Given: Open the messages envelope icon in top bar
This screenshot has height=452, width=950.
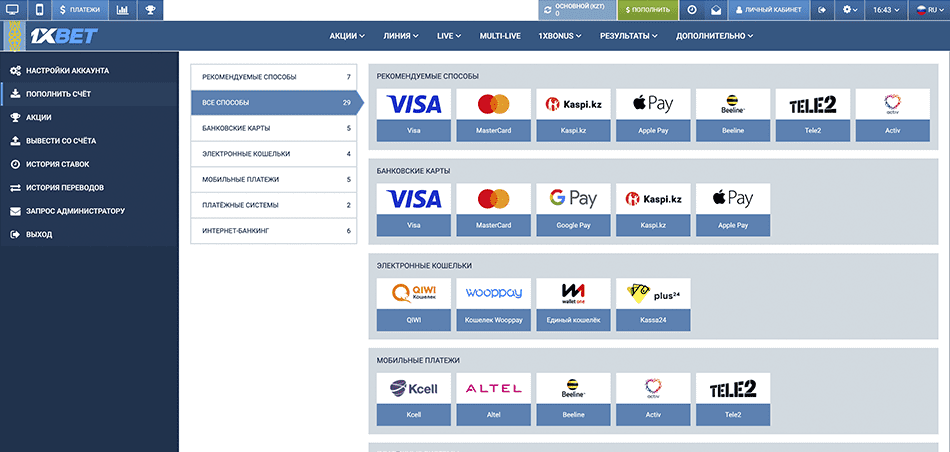Looking at the screenshot, I should click(716, 10).
